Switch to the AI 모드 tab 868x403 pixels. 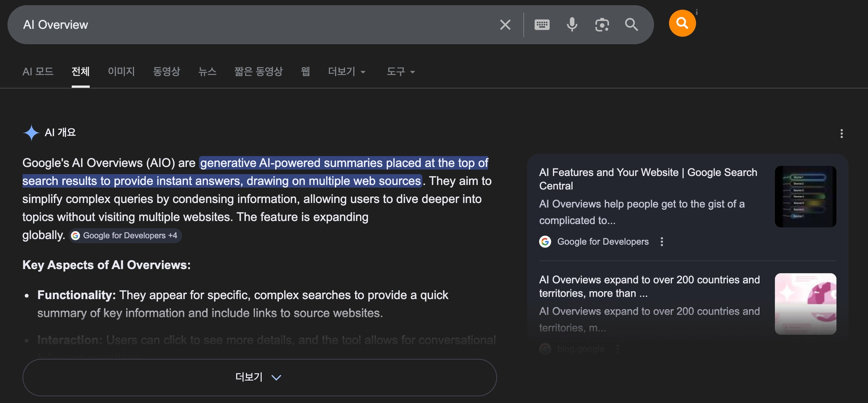[38, 72]
